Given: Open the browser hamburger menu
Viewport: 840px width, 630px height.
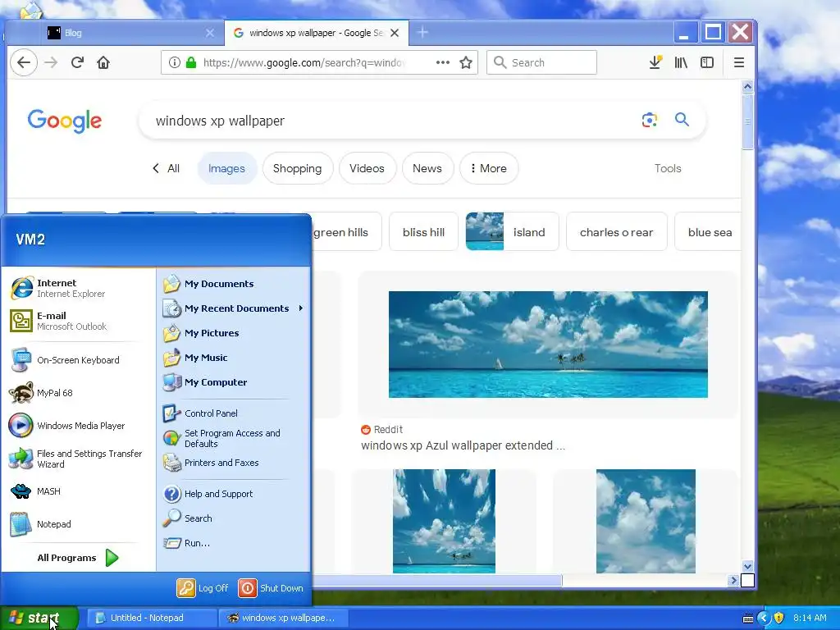Looking at the screenshot, I should click(x=739, y=62).
